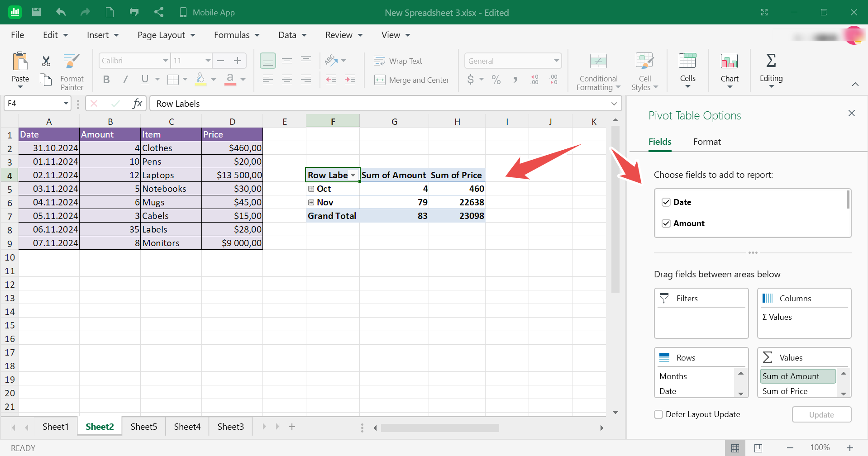This screenshot has width=868, height=456.
Task: Switch to the Format tab in Pivot Table Options
Action: coord(707,142)
